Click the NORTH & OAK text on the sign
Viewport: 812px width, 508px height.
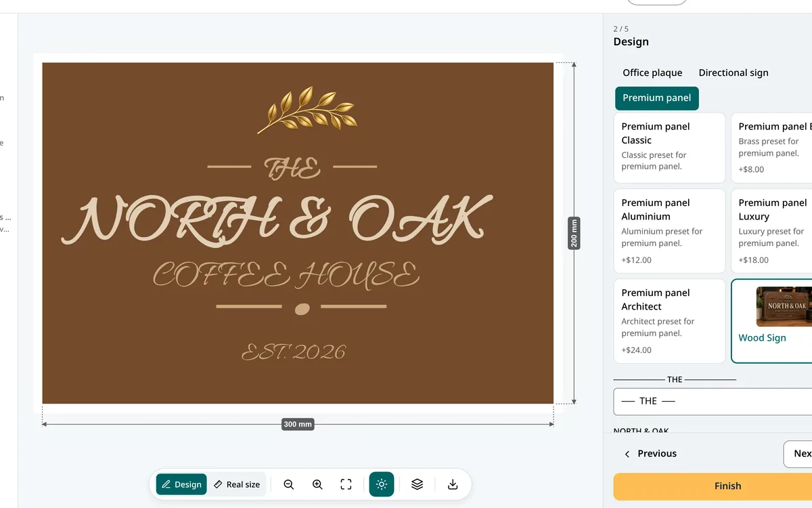coord(277,219)
